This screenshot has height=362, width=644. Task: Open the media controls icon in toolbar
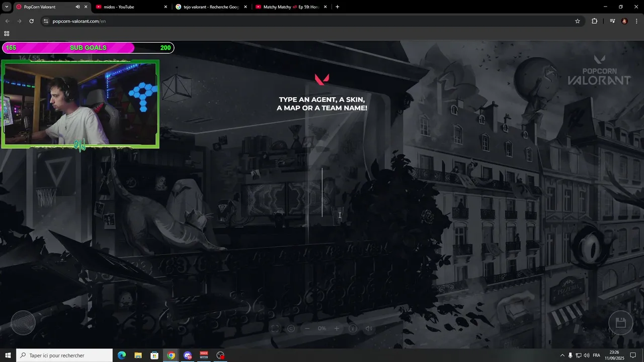coord(612,21)
